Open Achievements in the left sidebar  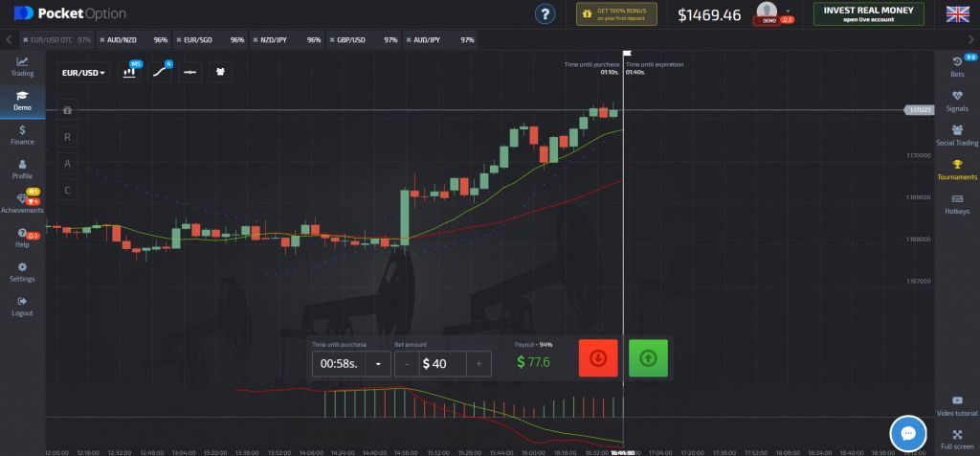23,203
